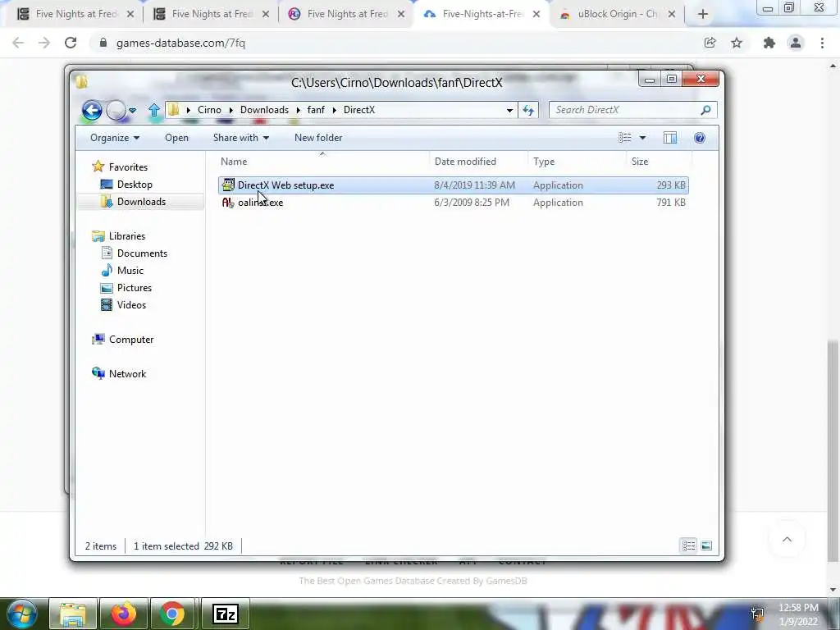The height and width of the screenshot is (630, 840).
Task: Select oalinst.exe file
Action: pos(453,203)
